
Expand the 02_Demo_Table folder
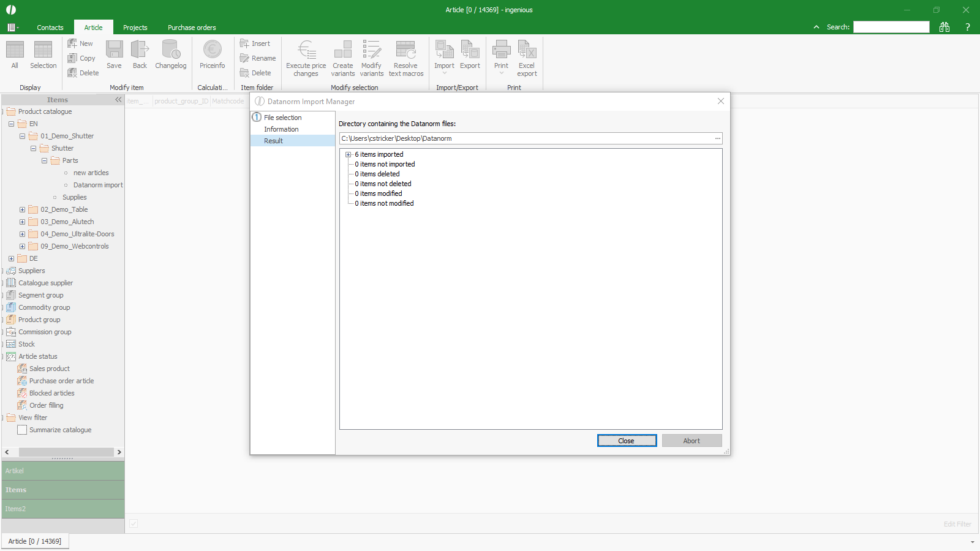(22, 209)
